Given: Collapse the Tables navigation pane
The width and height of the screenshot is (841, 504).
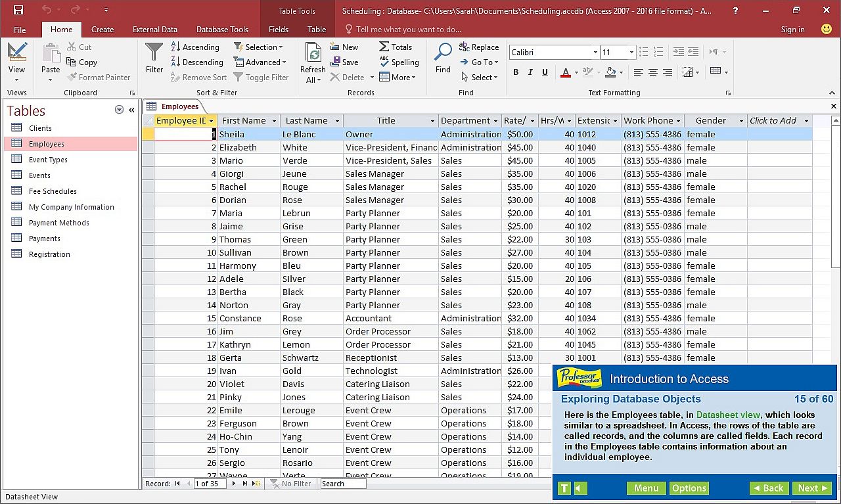Looking at the screenshot, I should point(131,110).
